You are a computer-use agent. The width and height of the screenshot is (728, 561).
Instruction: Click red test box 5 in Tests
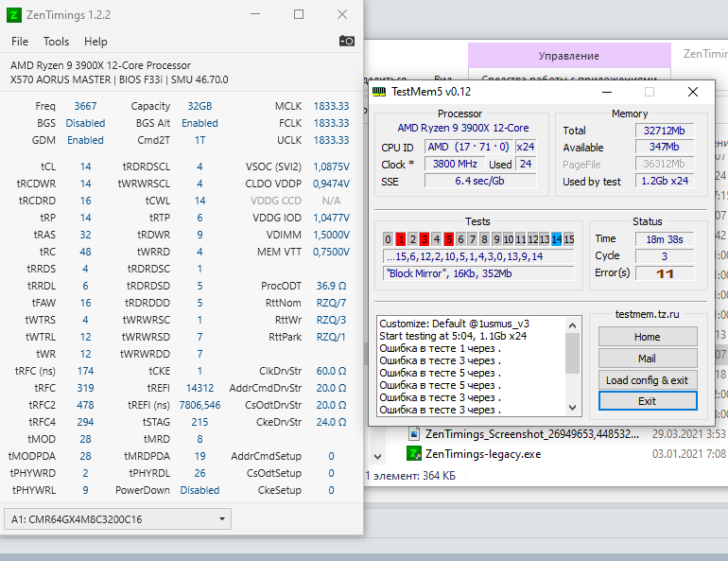[x=448, y=239]
